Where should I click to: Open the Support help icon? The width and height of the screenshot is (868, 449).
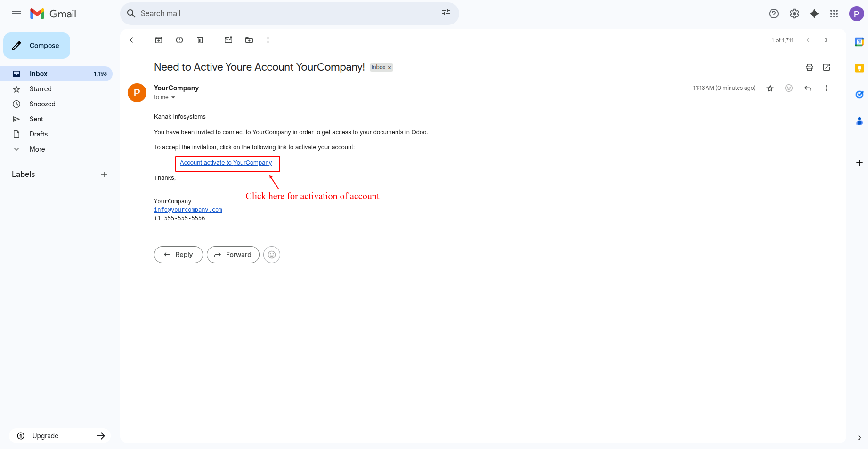coord(774,14)
